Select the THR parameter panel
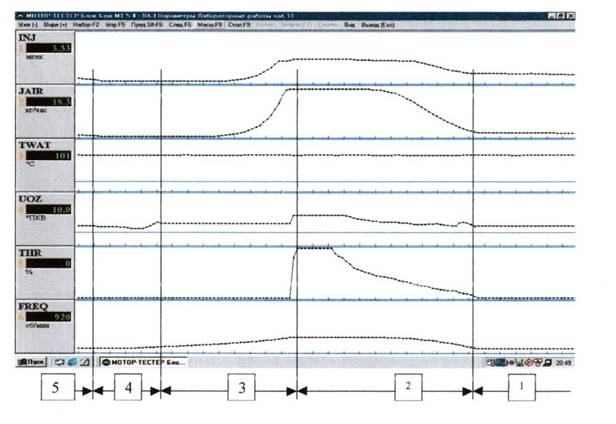This screenshot has width=616, height=424. tap(45, 273)
